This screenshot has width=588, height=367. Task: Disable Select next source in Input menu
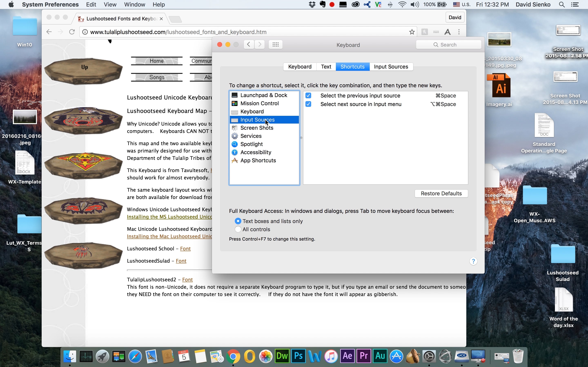tap(308, 104)
